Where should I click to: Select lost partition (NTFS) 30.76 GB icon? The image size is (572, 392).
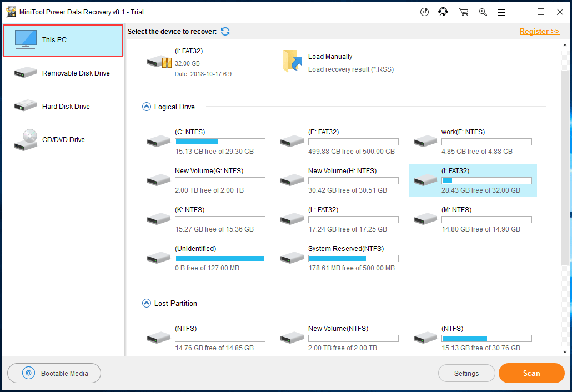[425, 338]
